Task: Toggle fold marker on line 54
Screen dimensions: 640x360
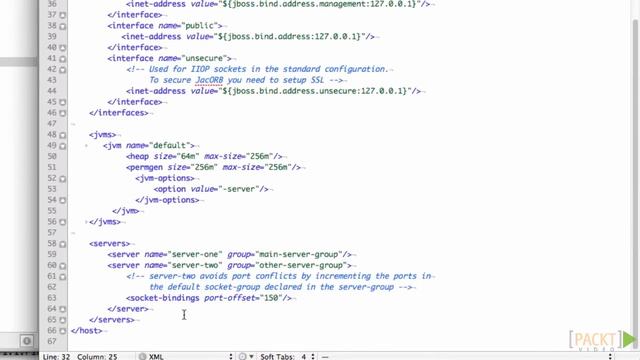Action: (62, 200)
